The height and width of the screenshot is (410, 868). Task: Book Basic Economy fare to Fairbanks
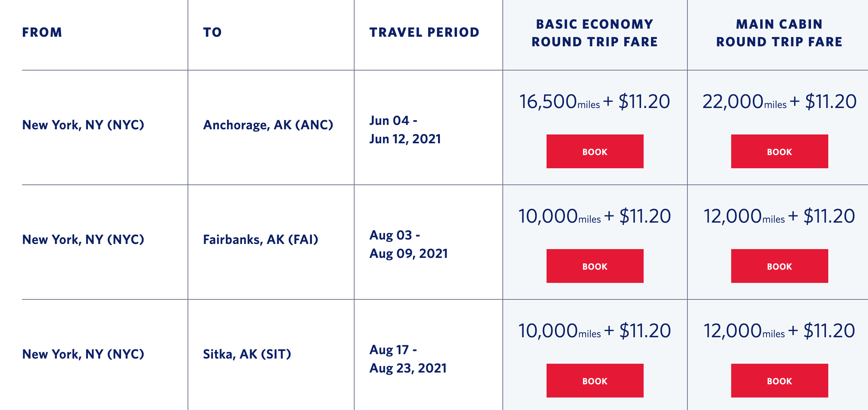pyautogui.click(x=595, y=266)
